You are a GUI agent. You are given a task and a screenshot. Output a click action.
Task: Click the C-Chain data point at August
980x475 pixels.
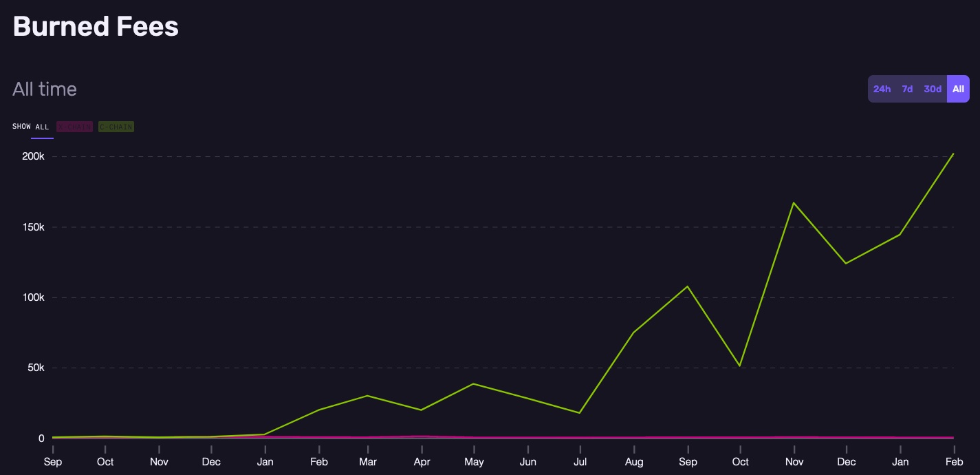click(x=633, y=332)
